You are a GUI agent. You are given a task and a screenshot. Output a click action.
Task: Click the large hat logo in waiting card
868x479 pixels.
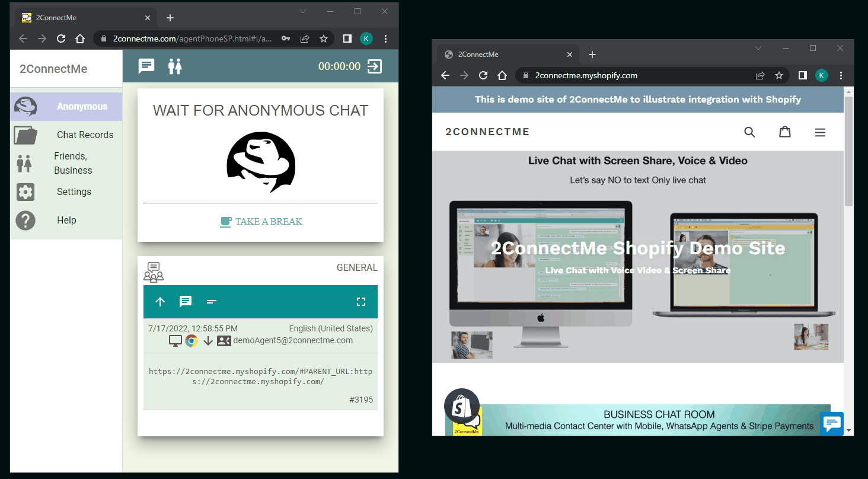click(x=261, y=162)
